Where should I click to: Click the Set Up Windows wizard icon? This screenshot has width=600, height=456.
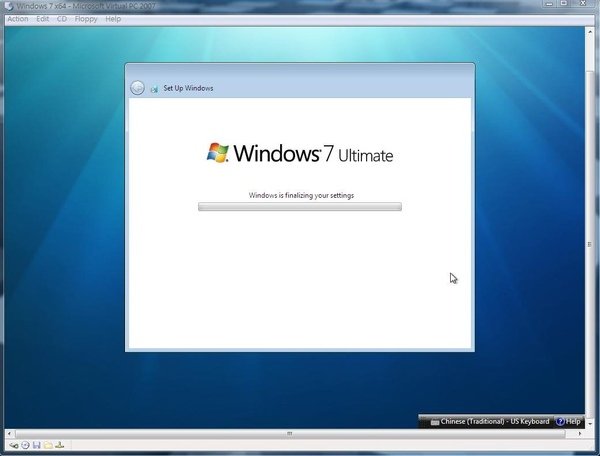click(x=154, y=89)
